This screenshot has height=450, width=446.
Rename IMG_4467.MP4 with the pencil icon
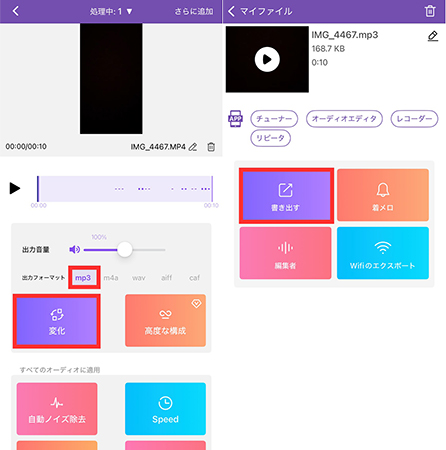[193, 147]
